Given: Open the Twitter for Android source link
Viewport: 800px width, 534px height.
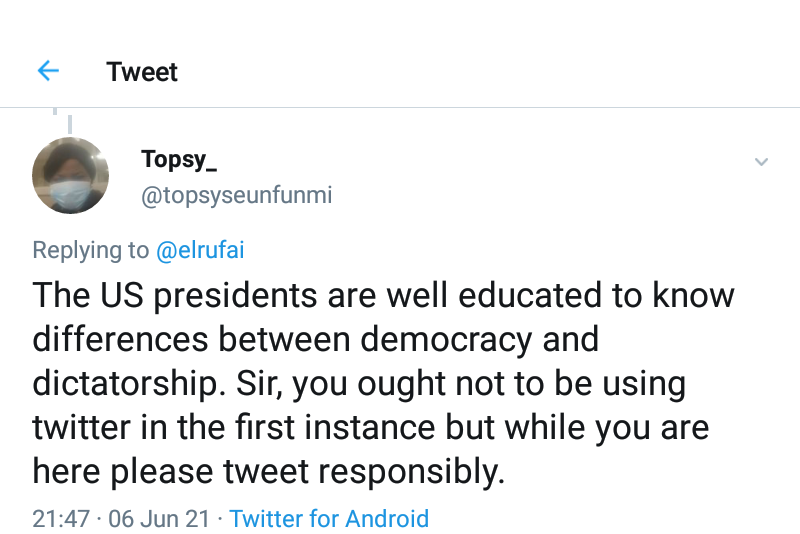Looking at the screenshot, I should click(329, 518).
